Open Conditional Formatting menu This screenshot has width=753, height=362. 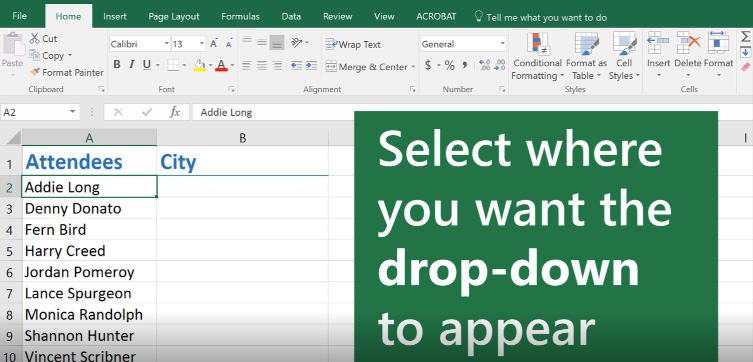(537, 57)
